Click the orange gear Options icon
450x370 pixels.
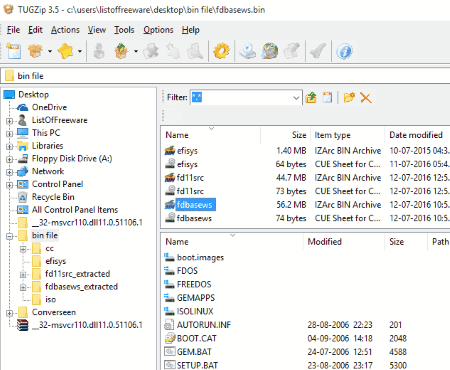221,51
